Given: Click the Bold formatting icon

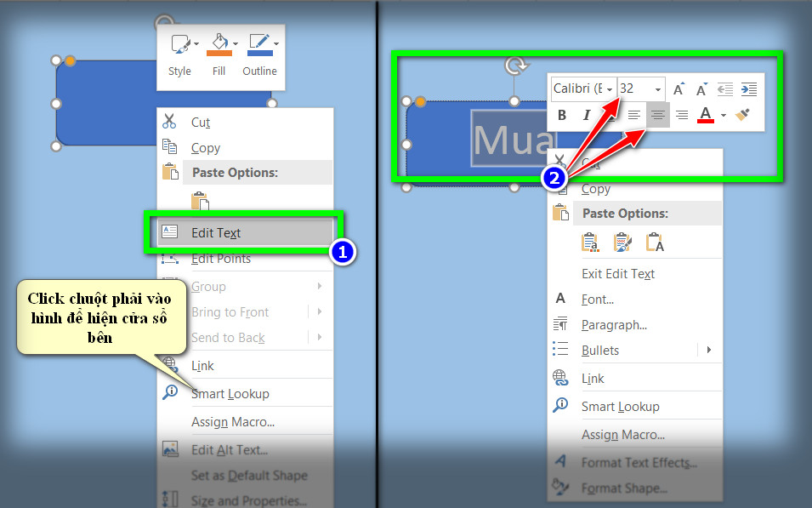Looking at the screenshot, I should [562, 115].
